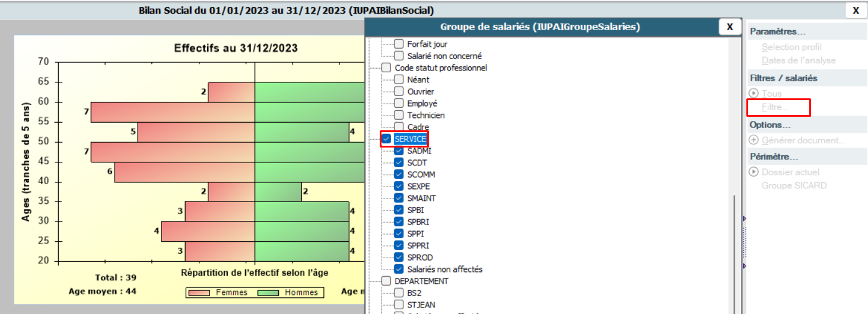Select the Tous filter option
This screenshot has width=868, height=314.
(x=772, y=94)
